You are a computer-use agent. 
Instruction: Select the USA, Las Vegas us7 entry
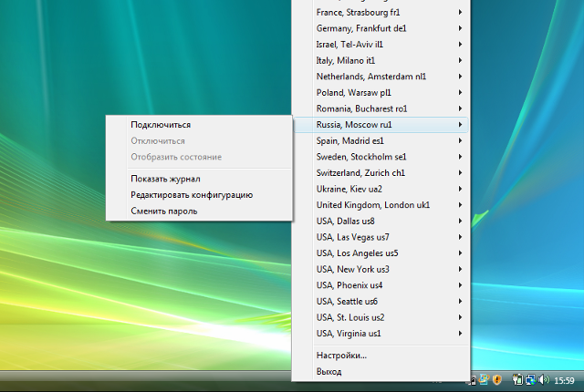click(x=381, y=237)
